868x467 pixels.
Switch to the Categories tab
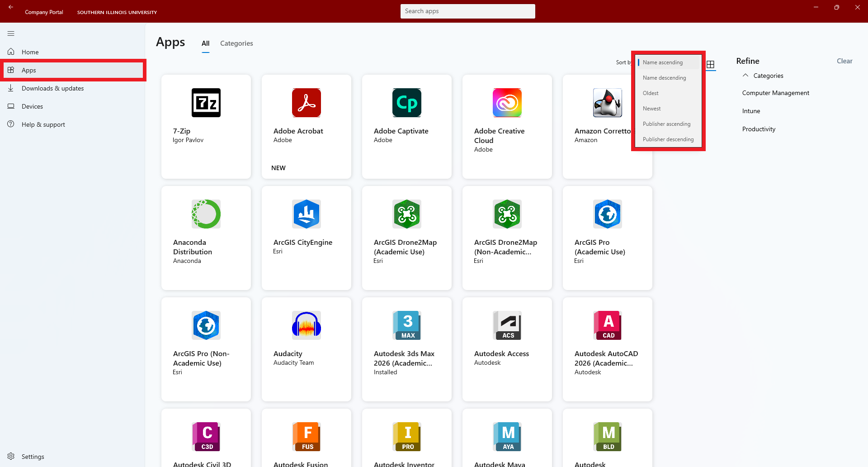click(236, 43)
